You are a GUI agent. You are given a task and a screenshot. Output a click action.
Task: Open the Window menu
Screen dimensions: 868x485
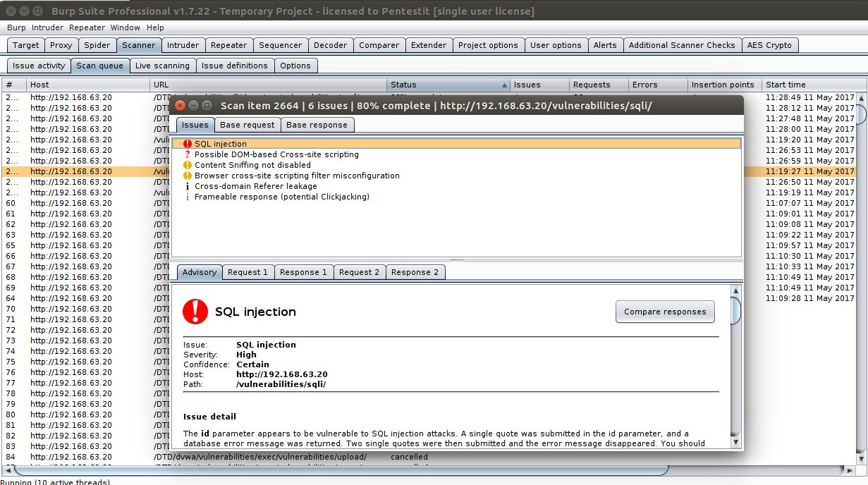[126, 27]
